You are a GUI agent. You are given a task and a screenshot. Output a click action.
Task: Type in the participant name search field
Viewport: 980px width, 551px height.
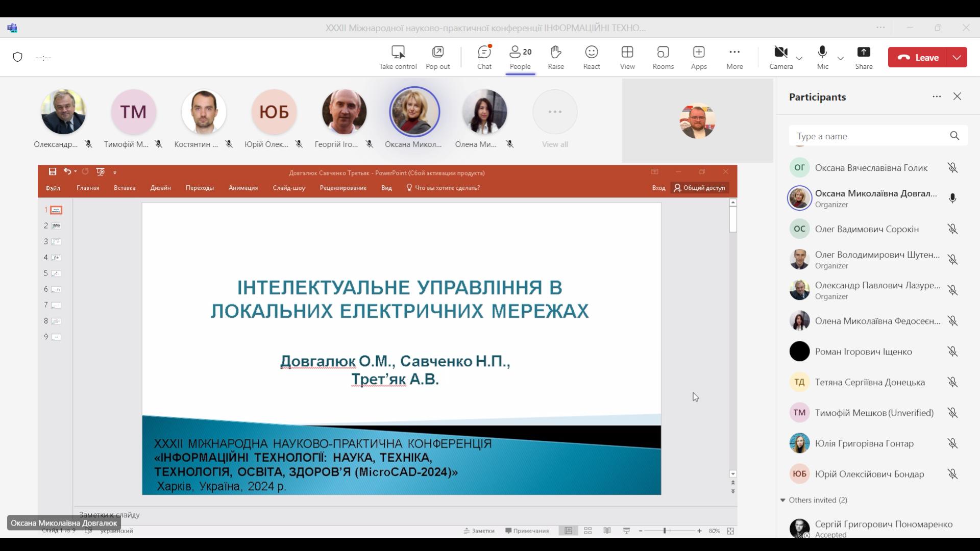click(868, 136)
